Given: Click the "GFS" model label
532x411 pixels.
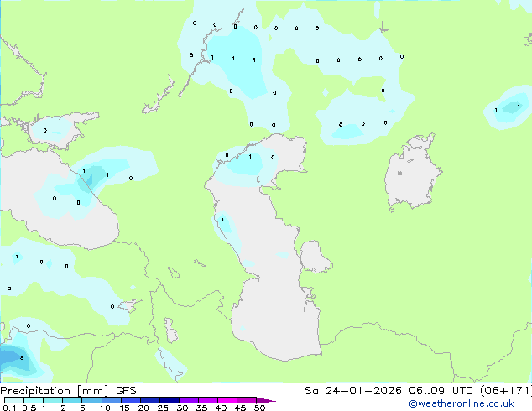Looking at the screenshot, I should coord(126,391).
